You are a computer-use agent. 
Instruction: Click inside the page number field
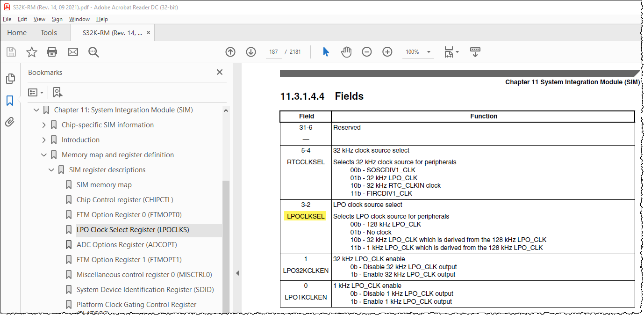tap(273, 52)
